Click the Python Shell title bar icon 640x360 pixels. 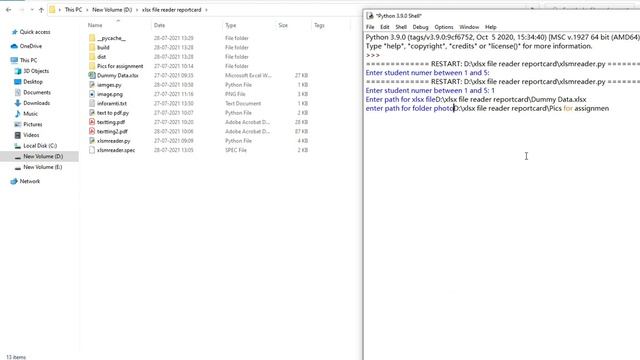370,16
